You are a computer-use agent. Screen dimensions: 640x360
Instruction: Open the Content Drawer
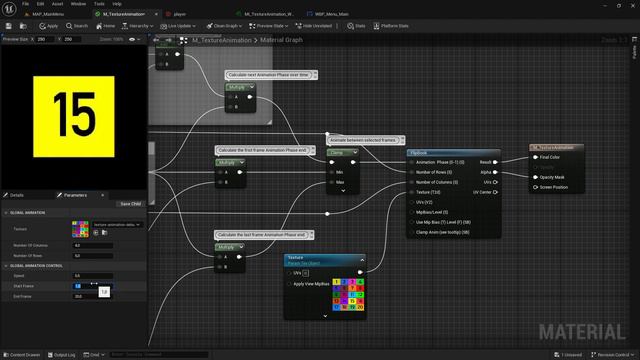tap(22, 355)
